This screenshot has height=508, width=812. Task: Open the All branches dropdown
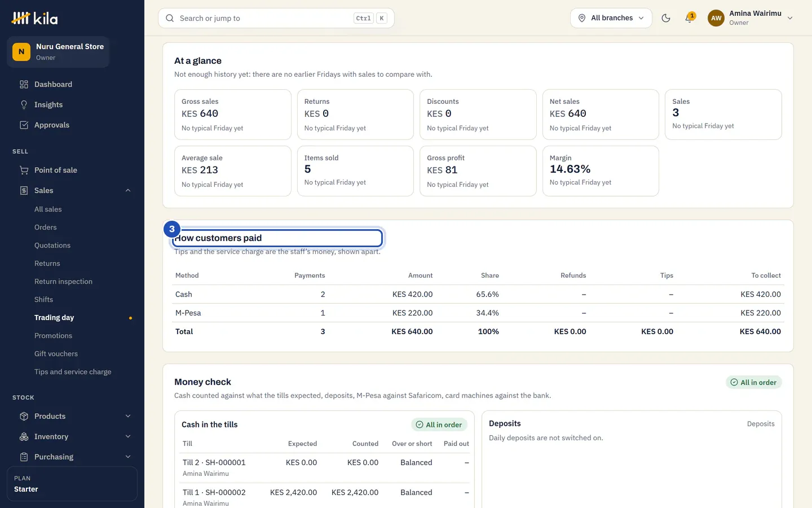coord(611,18)
